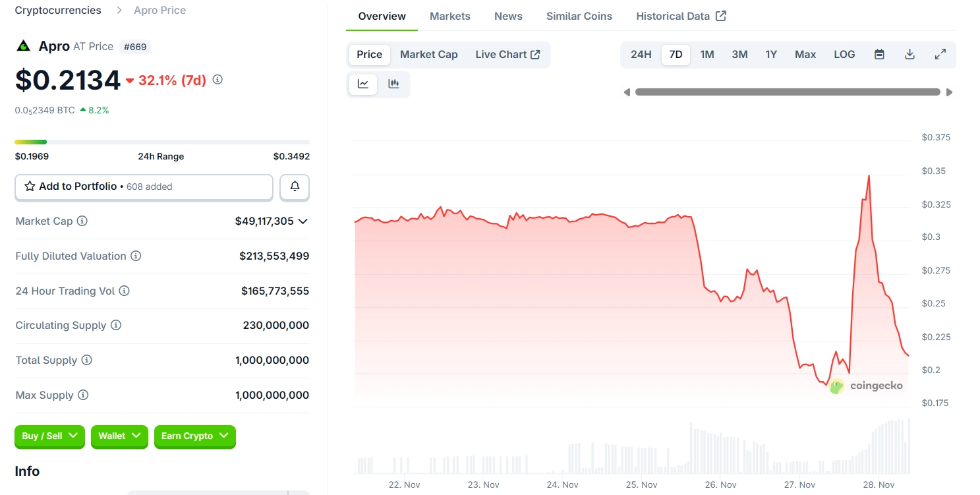Open the calendar date range picker
The image size is (980, 495).
pyautogui.click(x=879, y=55)
